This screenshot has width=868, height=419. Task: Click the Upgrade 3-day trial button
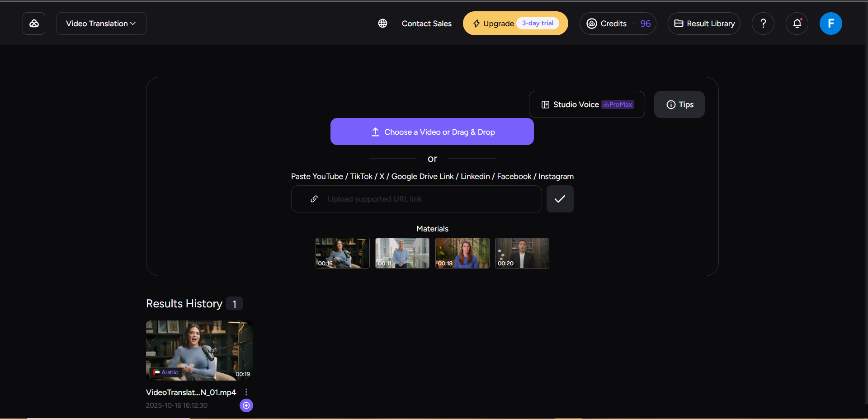point(515,23)
